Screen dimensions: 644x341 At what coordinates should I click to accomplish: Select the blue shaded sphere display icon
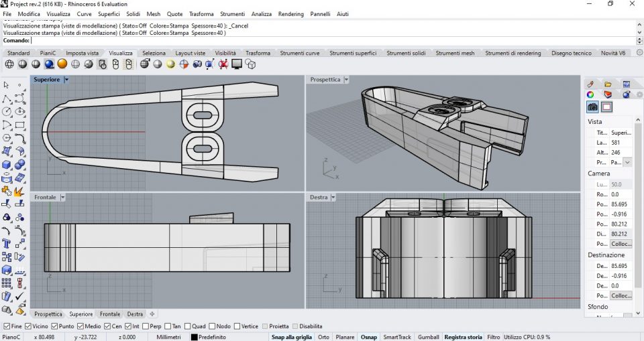point(49,64)
